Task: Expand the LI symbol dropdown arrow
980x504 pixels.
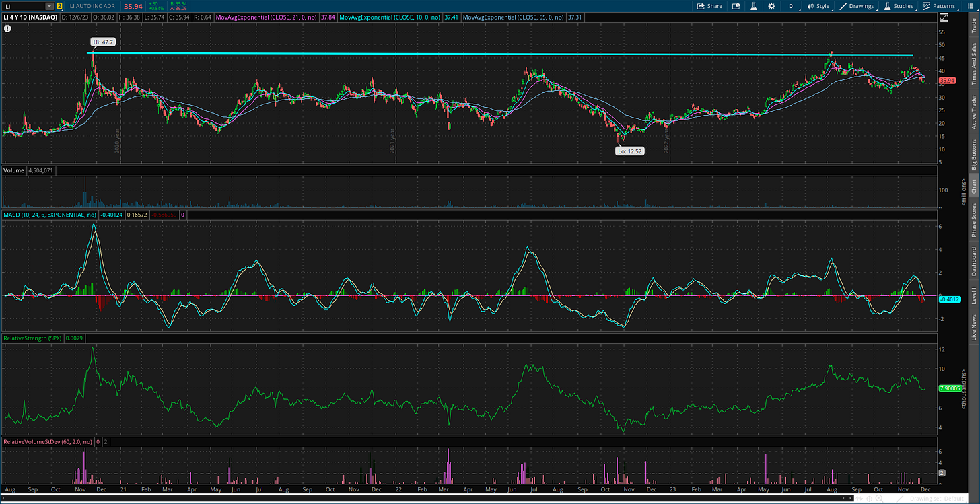Action: pos(48,6)
